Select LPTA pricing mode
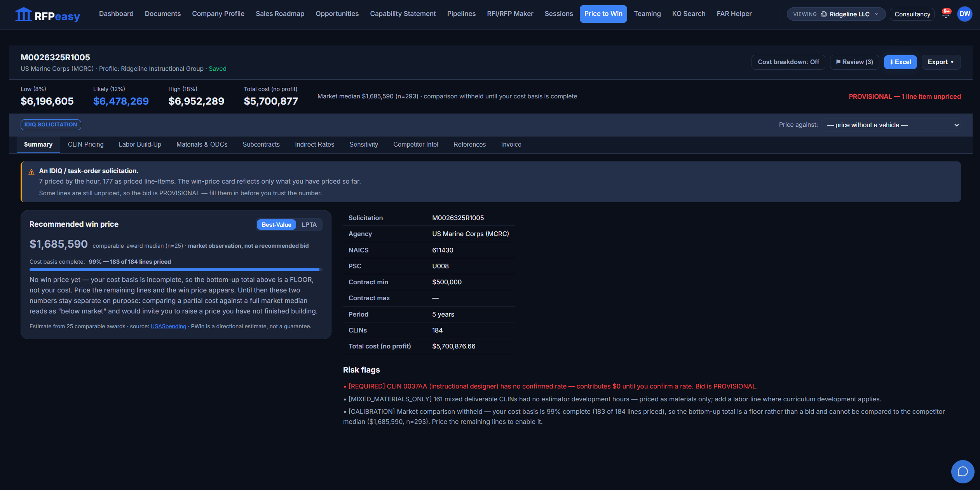Screen dimensions: 980x490 [309, 225]
